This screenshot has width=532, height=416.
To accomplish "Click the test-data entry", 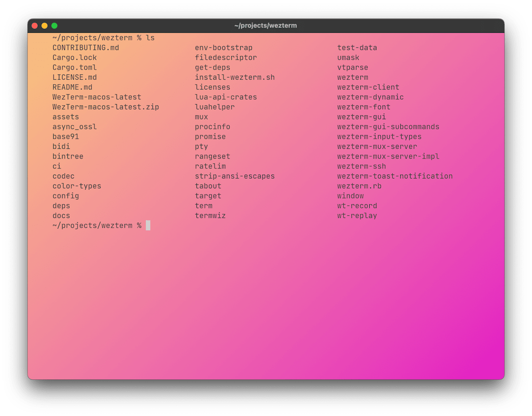I will click(x=357, y=48).
